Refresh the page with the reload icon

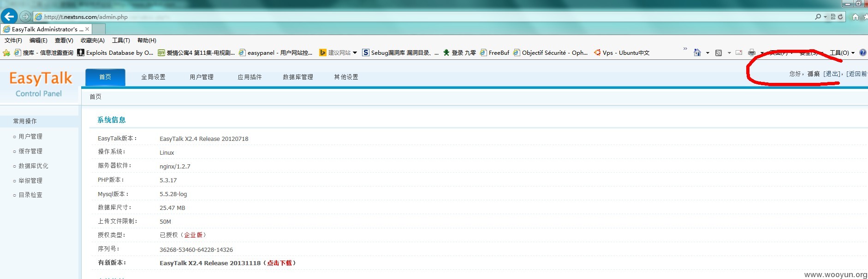pyautogui.click(x=840, y=17)
